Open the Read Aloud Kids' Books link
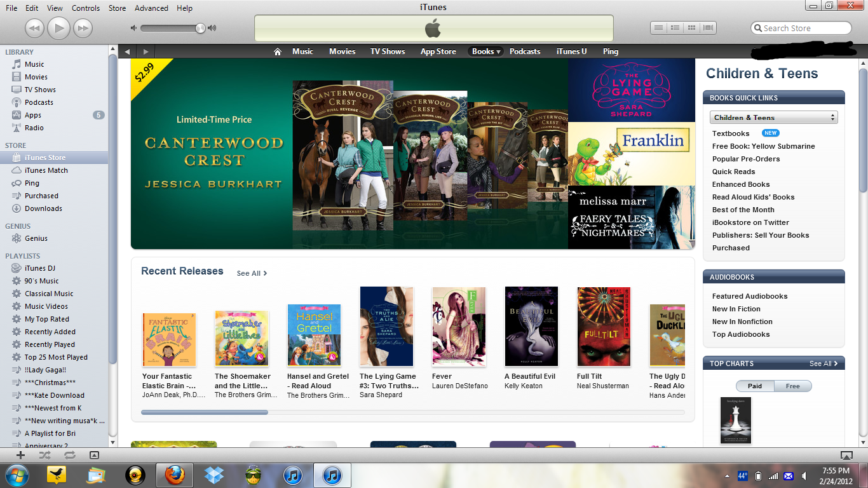Image resolution: width=868 pixels, height=488 pixels. click(x=753, y=197)
